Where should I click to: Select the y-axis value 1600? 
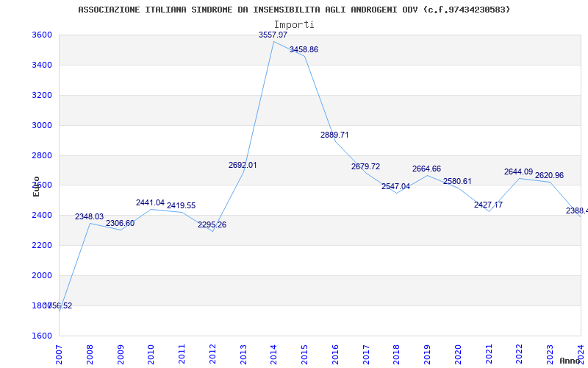pos(42,336)
